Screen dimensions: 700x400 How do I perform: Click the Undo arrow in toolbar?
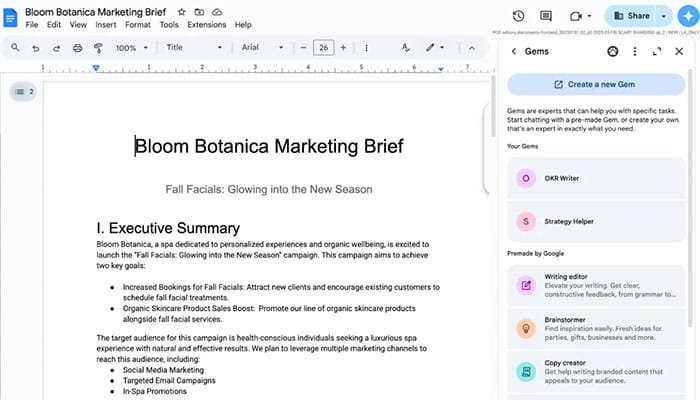(x=36, y=47)
